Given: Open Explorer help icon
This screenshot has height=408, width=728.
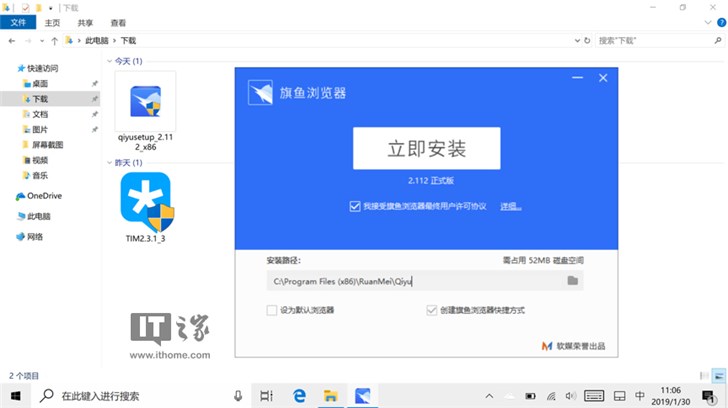Looking at the screenshot, I should [x=722, y=22].
